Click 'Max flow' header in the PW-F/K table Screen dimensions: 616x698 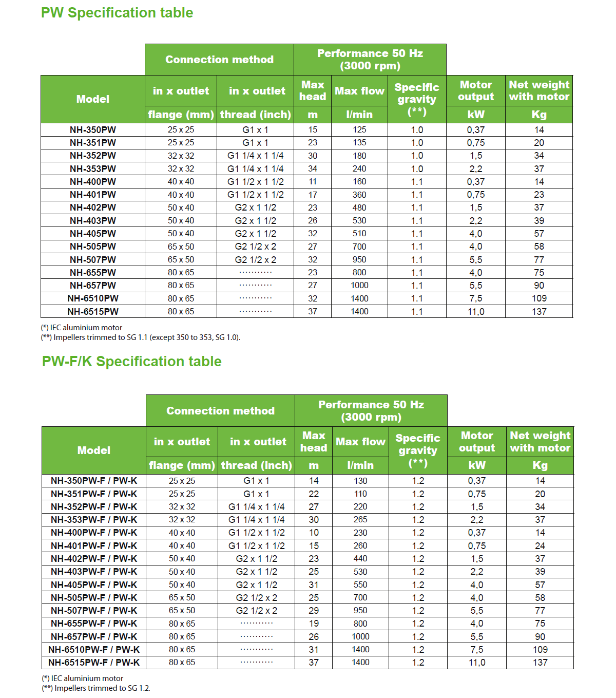pos(360,442)
